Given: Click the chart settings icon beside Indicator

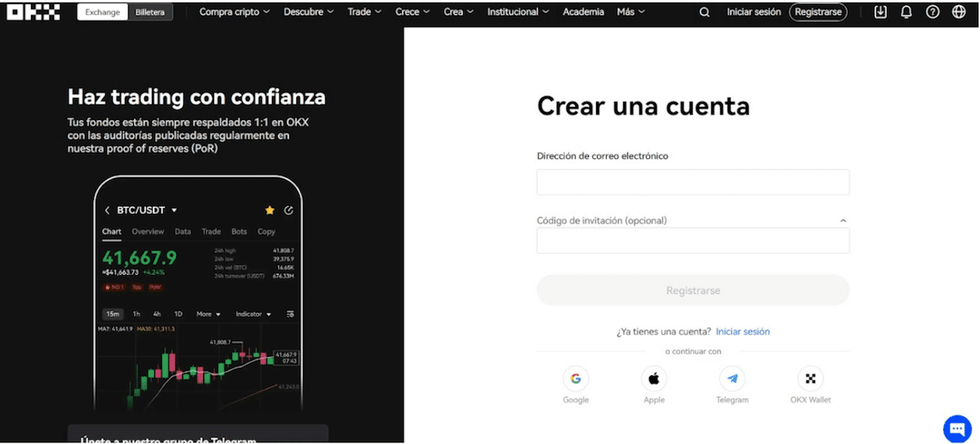Looking at the screenshot, I should click(x=290, y=314).
